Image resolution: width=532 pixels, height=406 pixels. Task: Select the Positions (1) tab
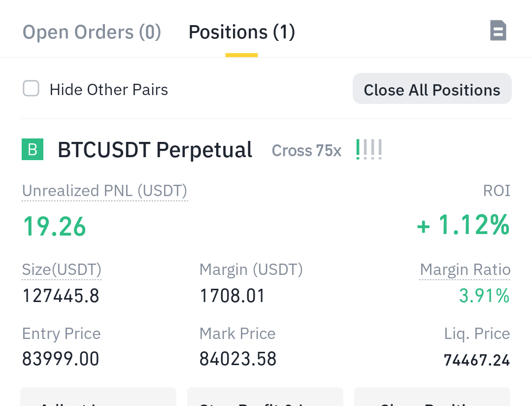coord(241,32)
